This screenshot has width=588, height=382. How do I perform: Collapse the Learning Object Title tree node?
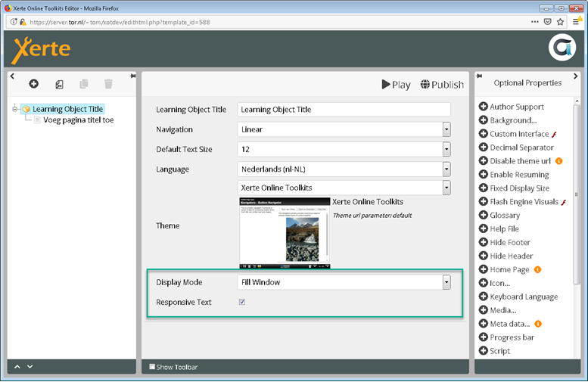pos(15,109)
